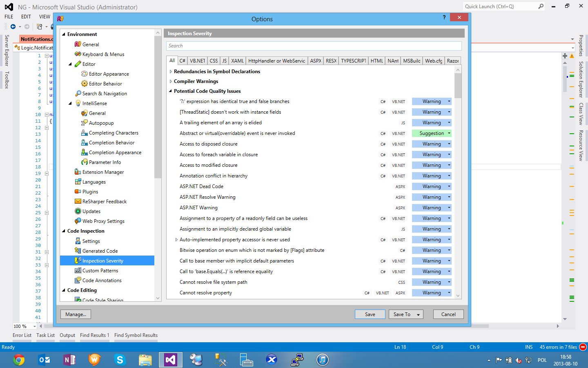Collapse the Code Inspection tree node
Screen dimensions: 588x368
[x=64, y=231]
